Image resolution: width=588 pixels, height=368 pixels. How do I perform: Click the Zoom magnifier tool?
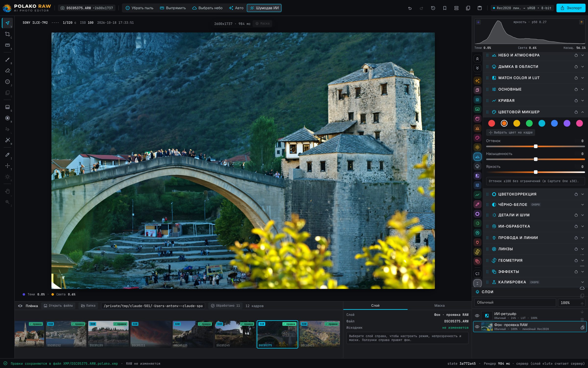tap(8, 202)
